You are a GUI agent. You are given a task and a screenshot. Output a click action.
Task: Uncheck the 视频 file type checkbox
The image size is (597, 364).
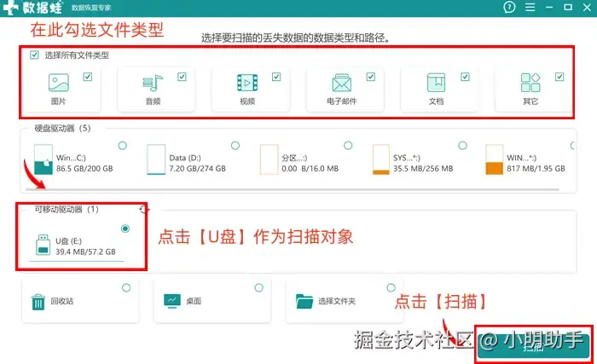pyautogui.click(x=276, y=77)
